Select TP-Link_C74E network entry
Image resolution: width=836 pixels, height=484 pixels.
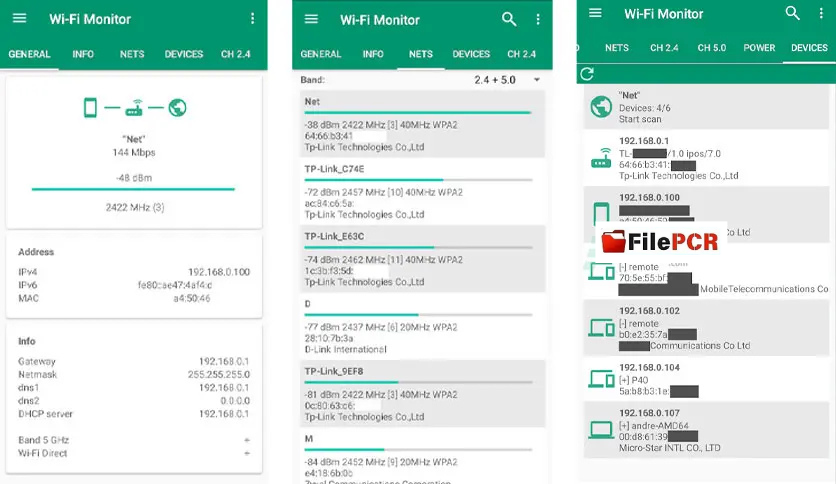tap(422, 191)
